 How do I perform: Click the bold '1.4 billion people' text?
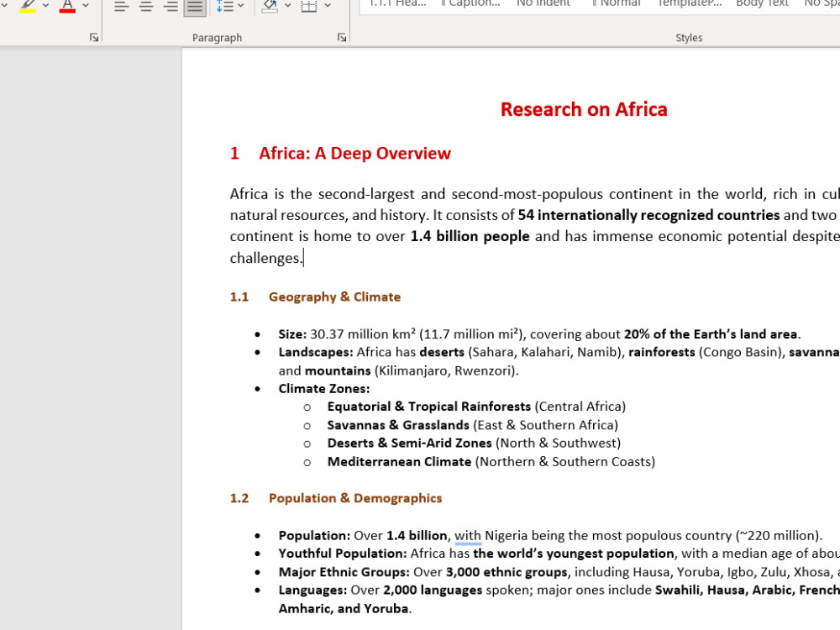[470, 236]
